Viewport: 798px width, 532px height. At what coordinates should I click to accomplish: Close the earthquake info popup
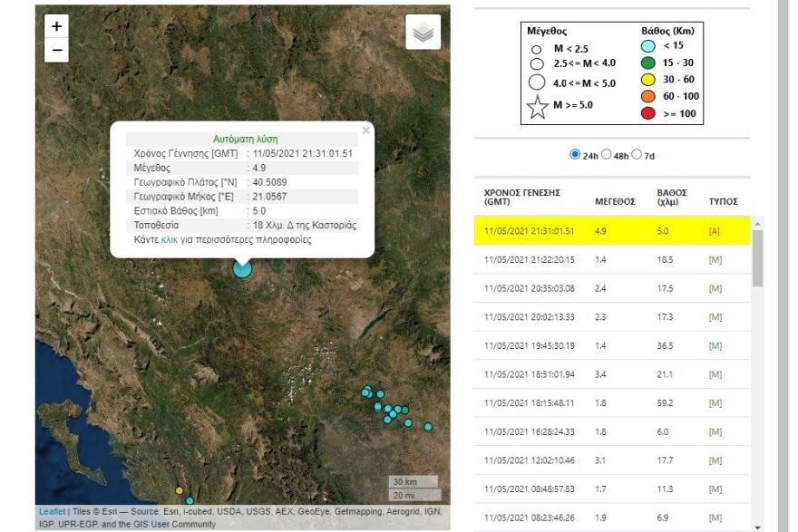tap(365, 131)
